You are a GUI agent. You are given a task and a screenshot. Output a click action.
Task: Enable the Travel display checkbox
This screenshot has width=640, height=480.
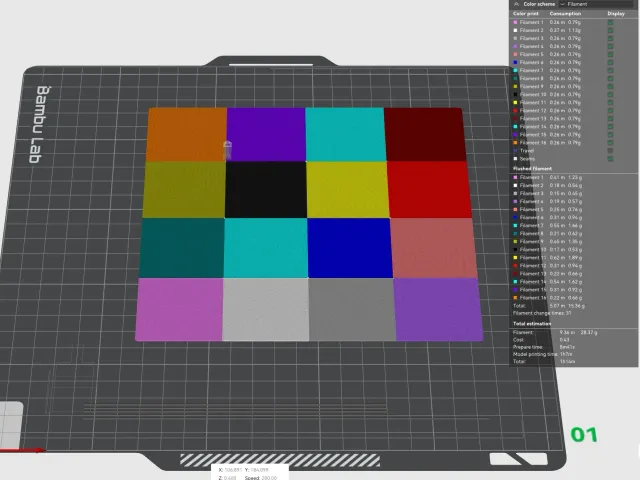610,151
